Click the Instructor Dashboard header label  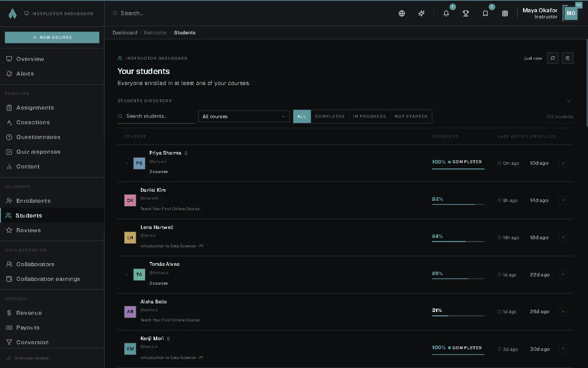tap(59, 13)
